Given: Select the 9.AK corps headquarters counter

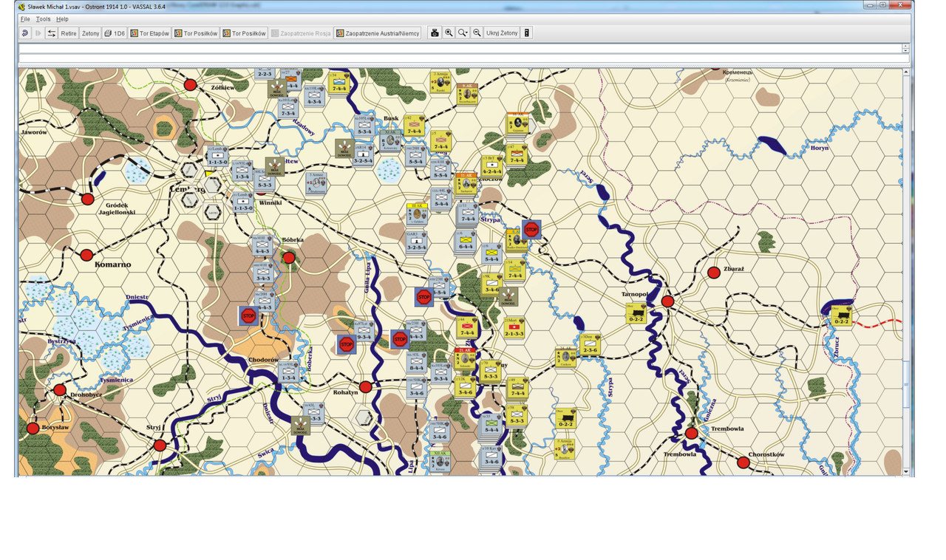Looking at the screenshot, I should 467,94.
